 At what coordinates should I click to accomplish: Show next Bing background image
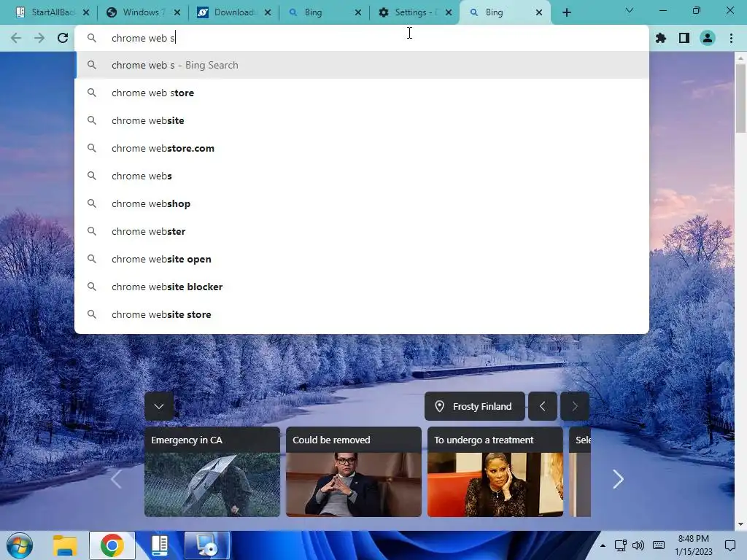[x=575, y=406]
